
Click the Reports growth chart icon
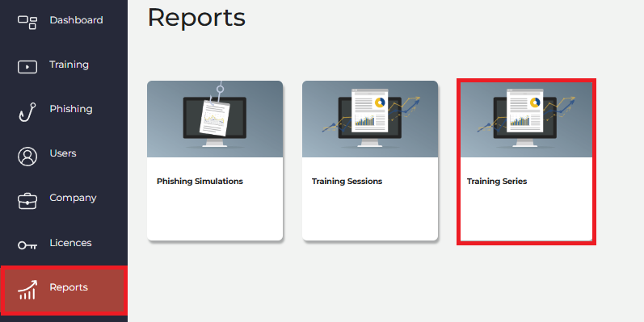[x=27, y=290]
